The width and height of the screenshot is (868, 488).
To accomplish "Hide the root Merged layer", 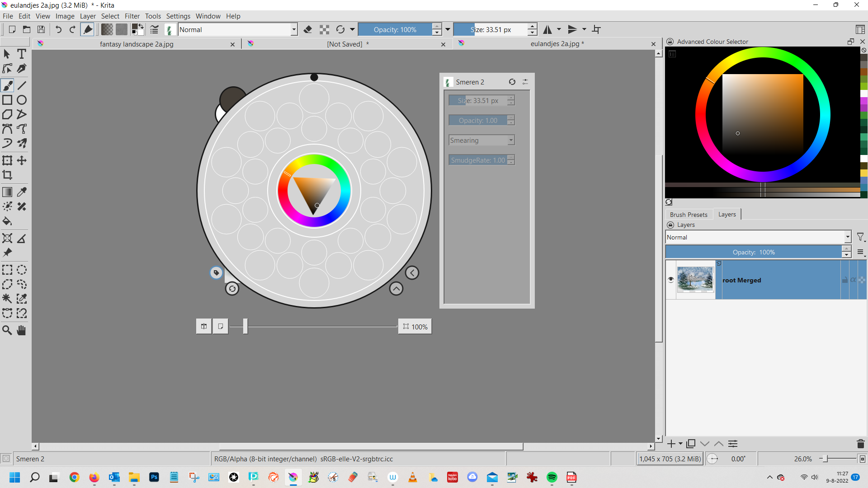I will (671, 280).
